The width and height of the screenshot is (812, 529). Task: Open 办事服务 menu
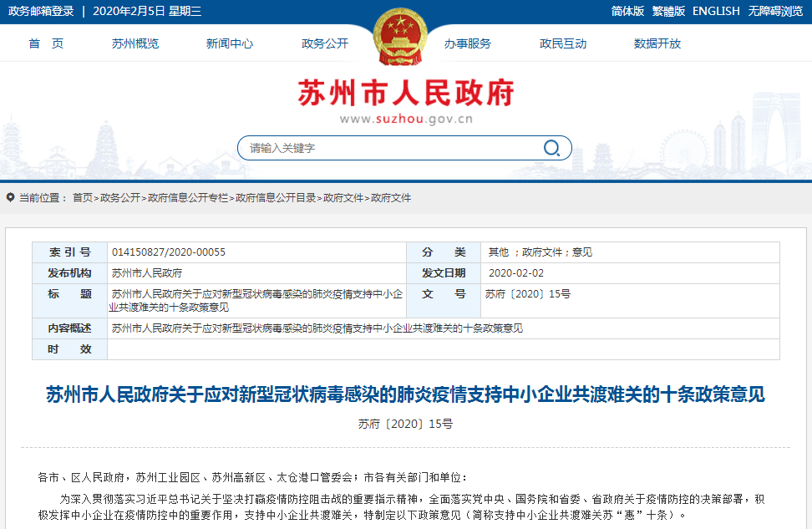point(467,43)
